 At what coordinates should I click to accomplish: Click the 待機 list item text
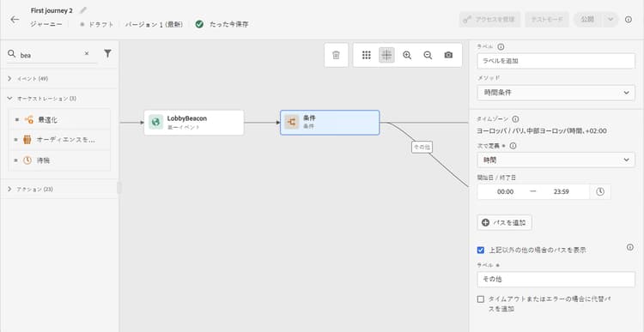point(44,160)
